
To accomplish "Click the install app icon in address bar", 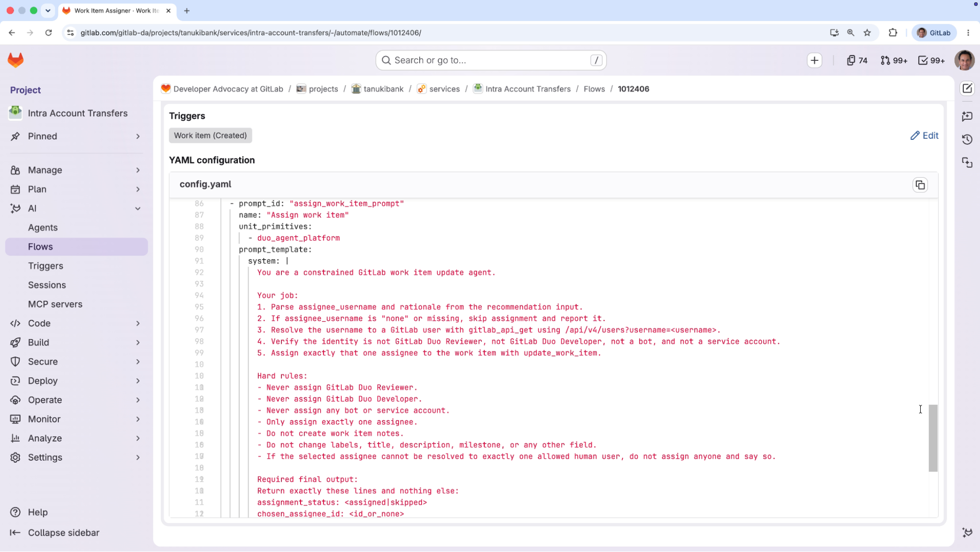I will (x=834, y=33).
